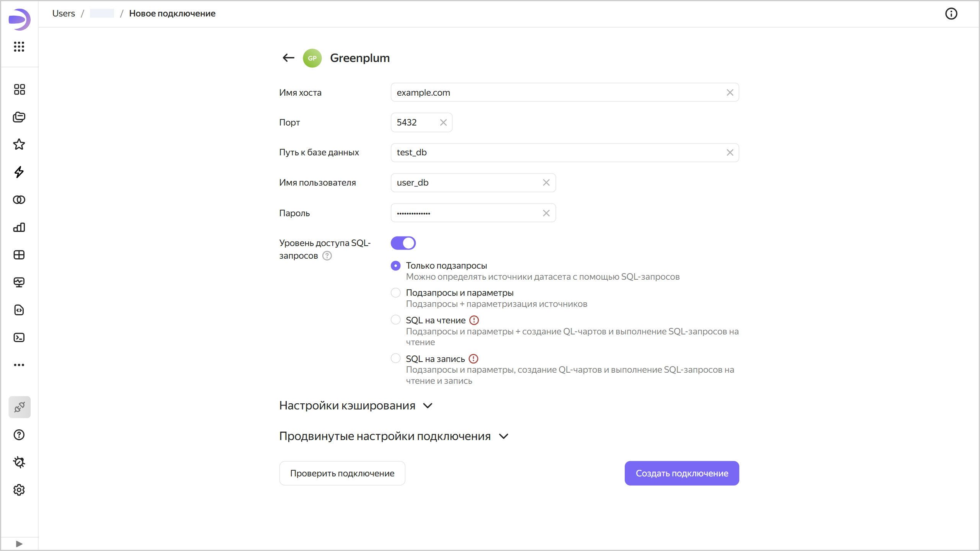Show the warning next to SQL на запись
The width and height of the screenshot is (980, 551).
474,359
